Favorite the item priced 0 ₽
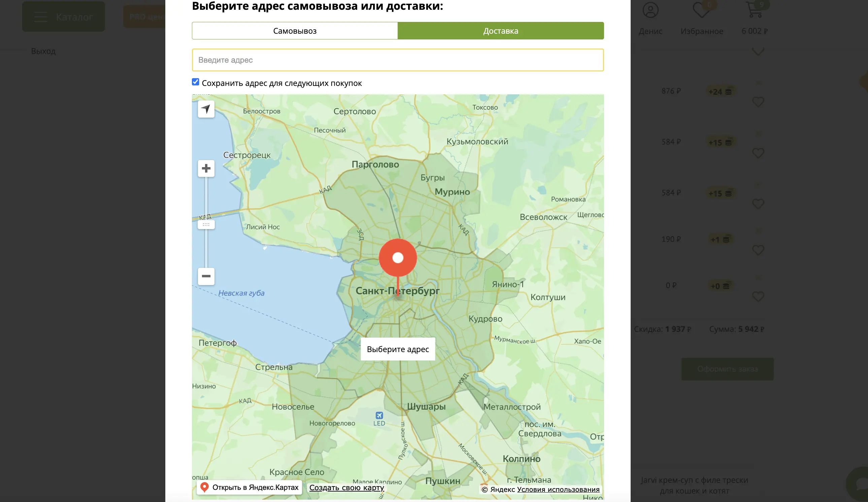 [758, 296]
